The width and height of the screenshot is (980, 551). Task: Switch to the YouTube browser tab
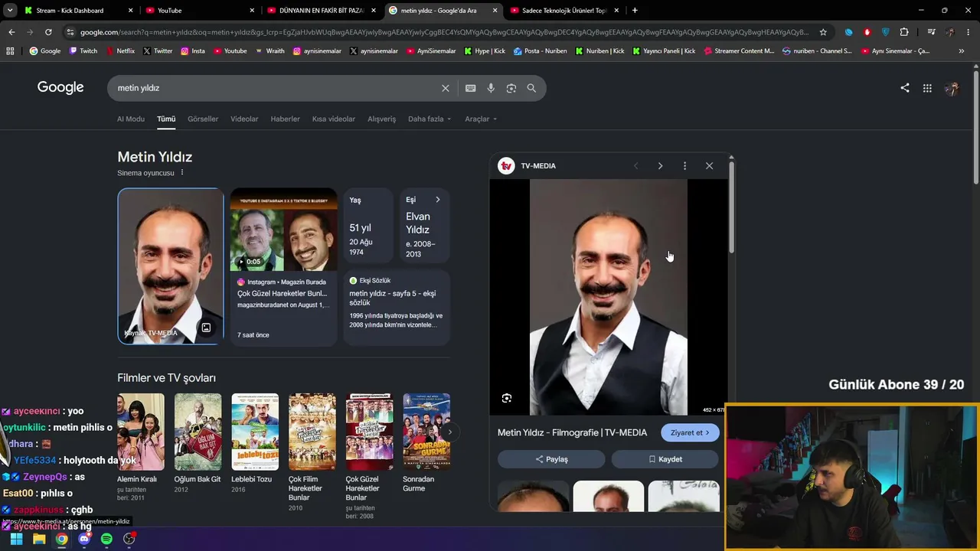199,11
